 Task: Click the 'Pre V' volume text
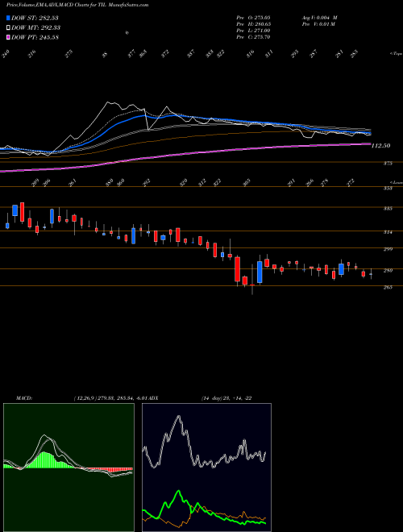[x=318, y=24]
